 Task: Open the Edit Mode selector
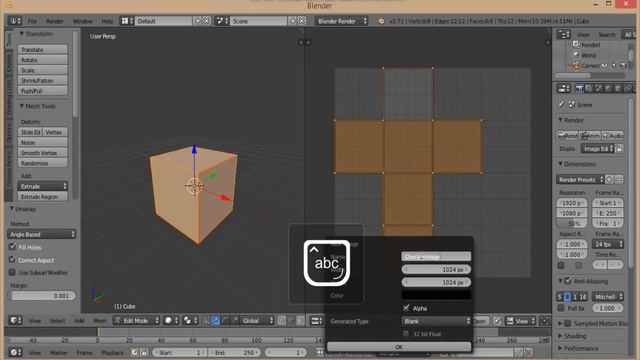coord(137,320)
